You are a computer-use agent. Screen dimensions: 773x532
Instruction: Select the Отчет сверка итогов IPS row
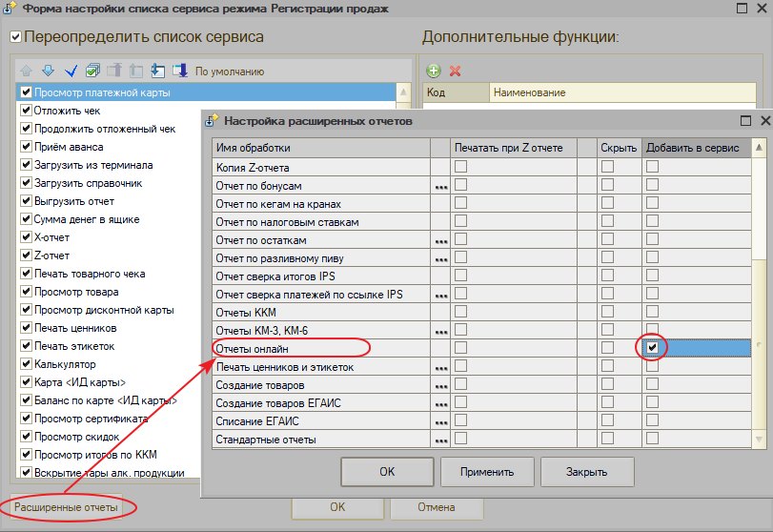[x=321, y=276]
